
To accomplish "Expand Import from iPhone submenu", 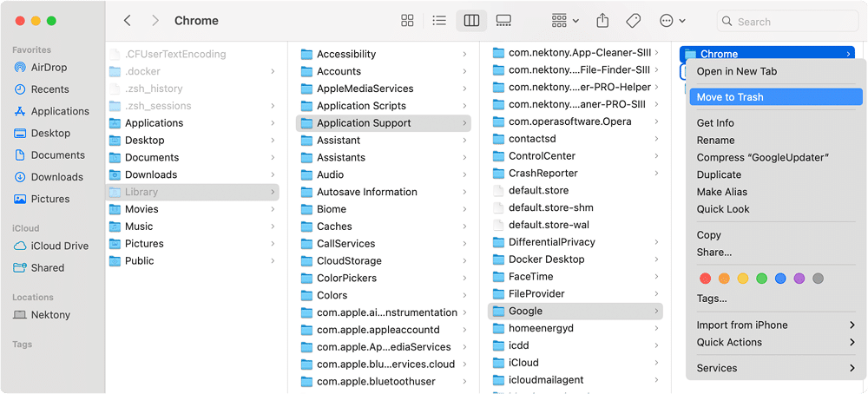I will [775, 325].
